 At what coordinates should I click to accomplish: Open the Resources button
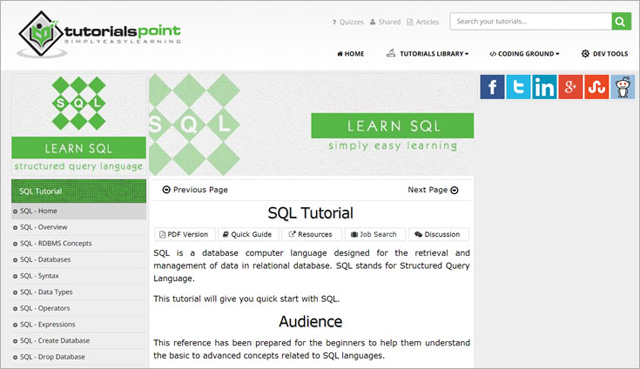coord(311,234)
